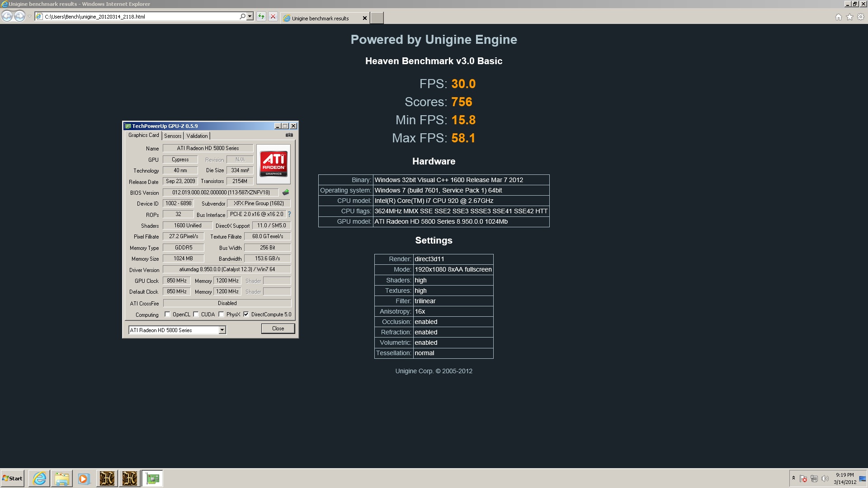The height and width of the screenshot is (488, 868).
Task: Save BIOS using green chip icon
Action: pos(286,192)
